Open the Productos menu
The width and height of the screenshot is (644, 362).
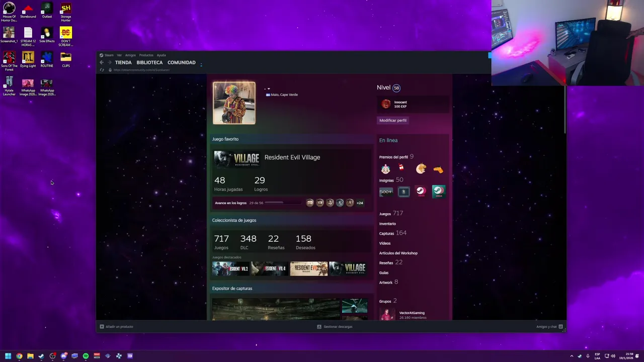(146, 55)
